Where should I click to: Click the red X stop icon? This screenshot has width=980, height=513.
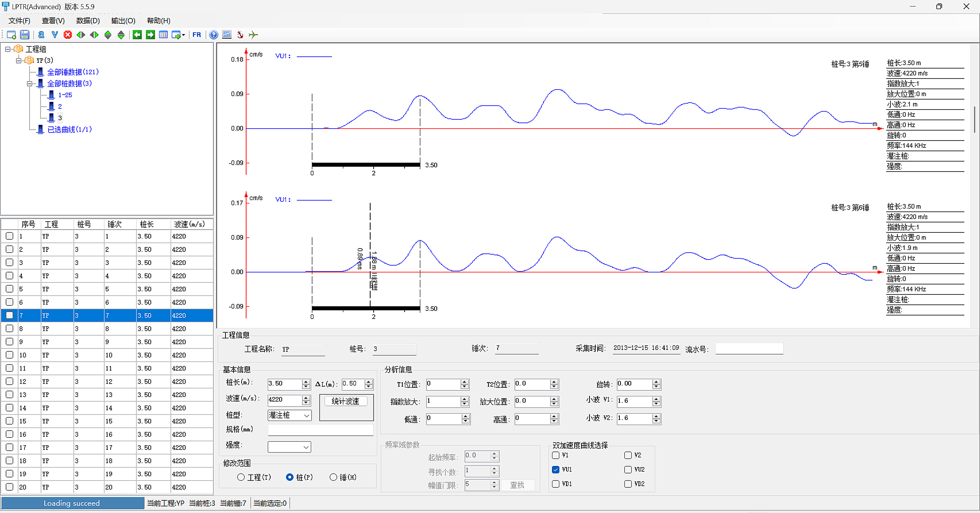pos(68,35)
